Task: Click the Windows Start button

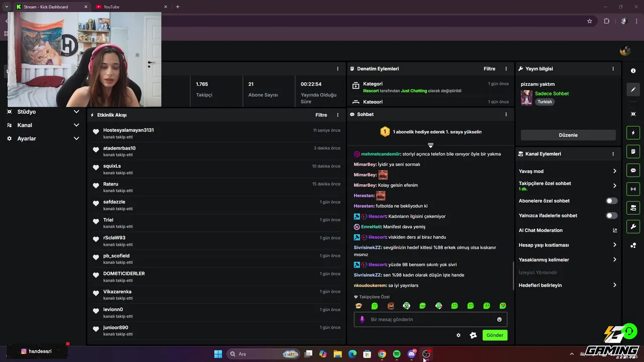Action: (x=218, y=354)
